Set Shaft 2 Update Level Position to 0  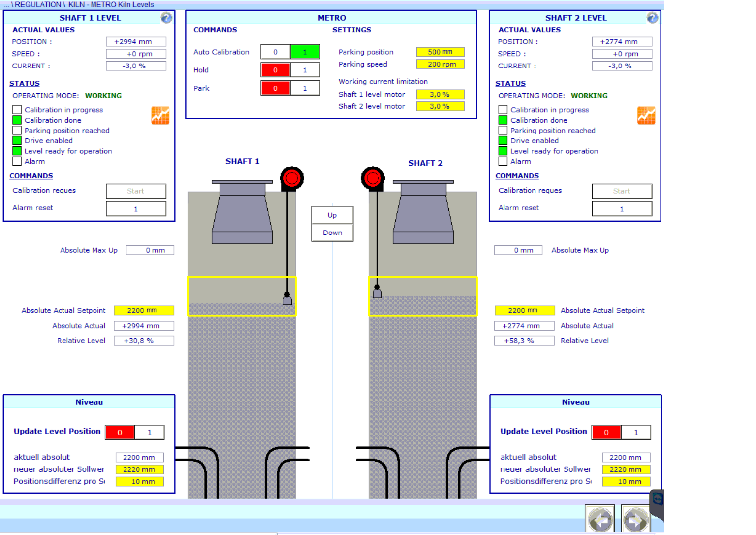[606, 432]
